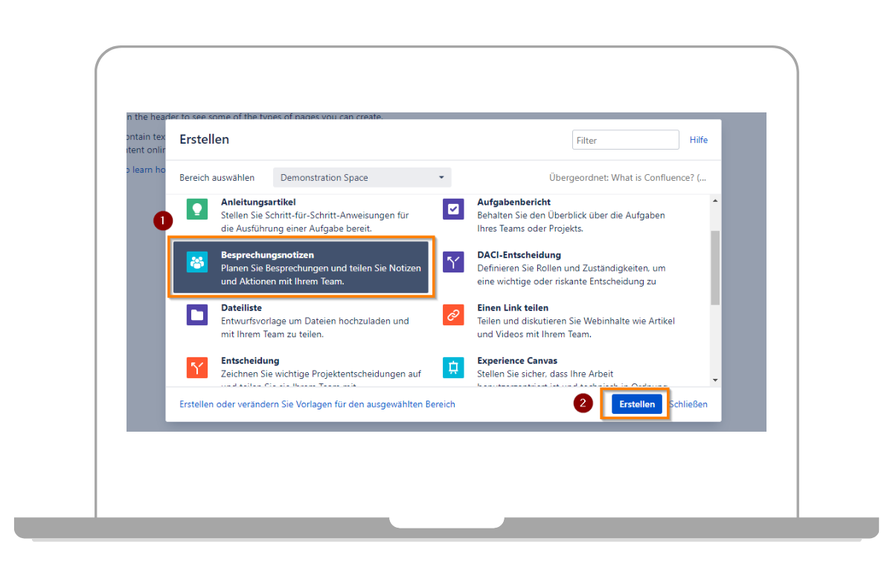Select the Experience Canvas icon

[x=453, y=368]
